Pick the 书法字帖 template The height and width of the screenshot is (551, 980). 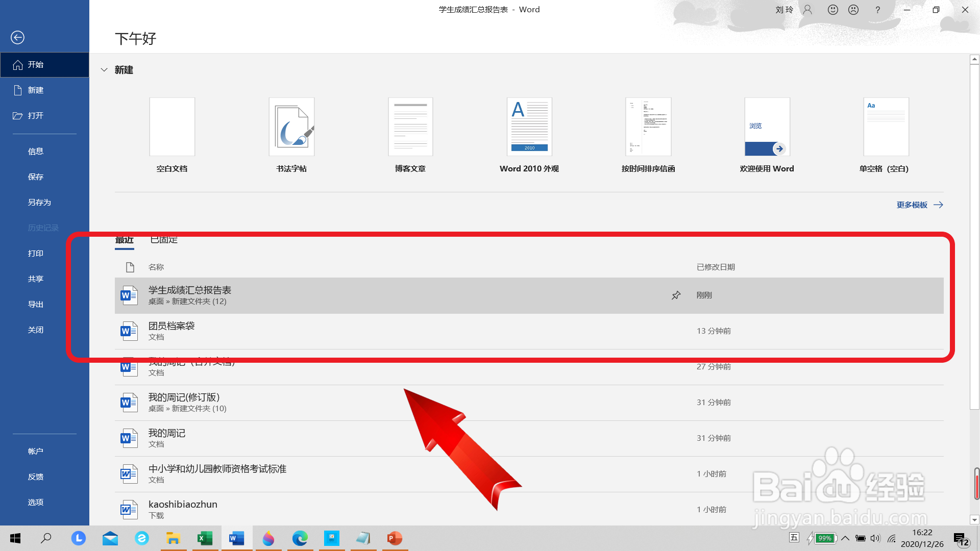coord(291,127)
